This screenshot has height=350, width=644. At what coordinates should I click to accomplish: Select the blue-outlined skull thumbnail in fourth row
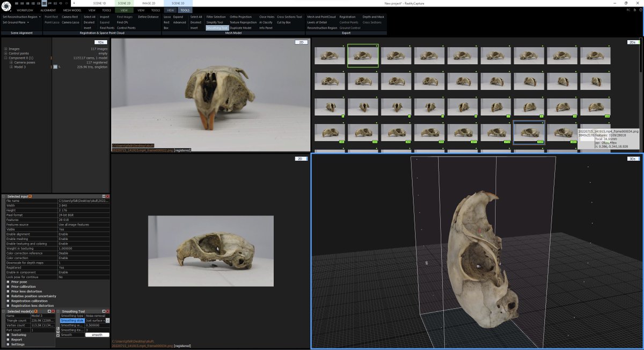click(x=529, y=132)
